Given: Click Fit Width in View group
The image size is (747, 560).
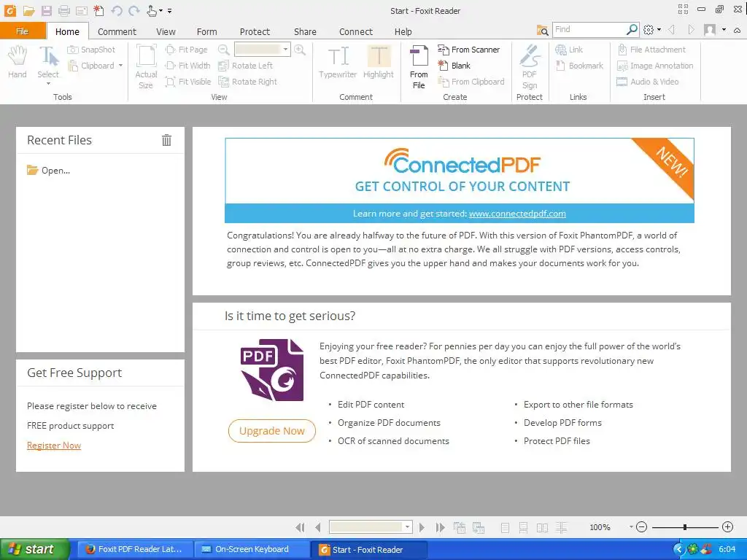Looking at the screenshot, I should (187, 66).
